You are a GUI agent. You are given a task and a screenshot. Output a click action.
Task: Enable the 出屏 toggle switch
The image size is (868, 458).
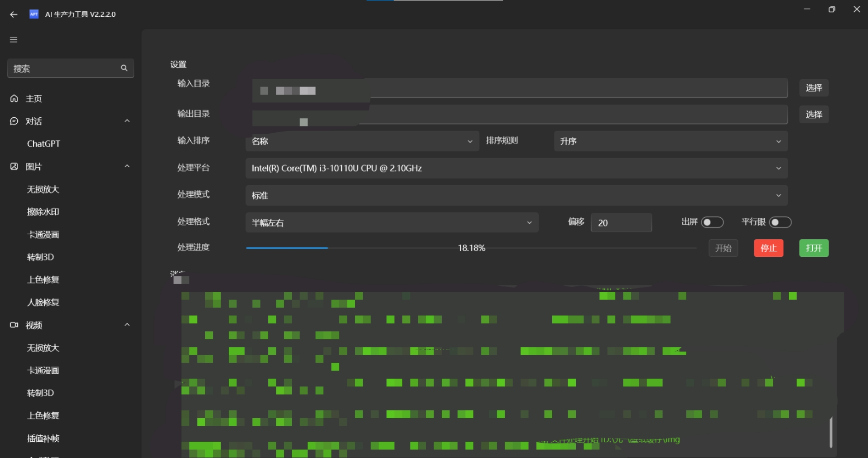(712, 222)
